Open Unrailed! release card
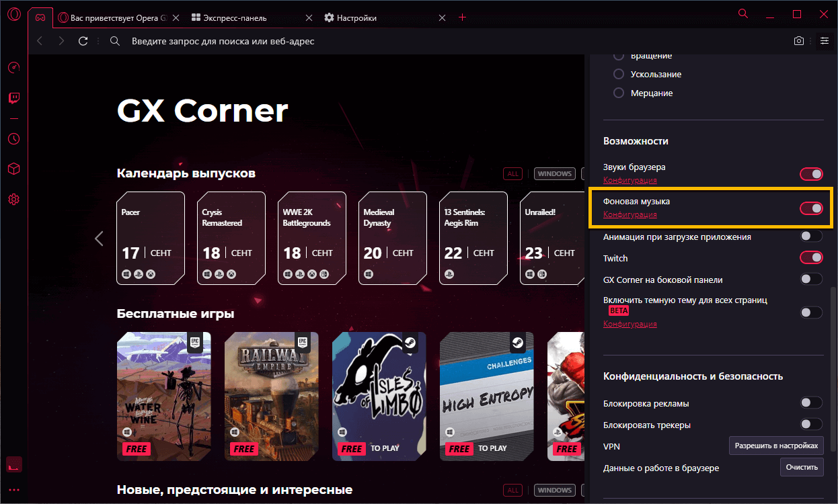 tap(552, 238)
